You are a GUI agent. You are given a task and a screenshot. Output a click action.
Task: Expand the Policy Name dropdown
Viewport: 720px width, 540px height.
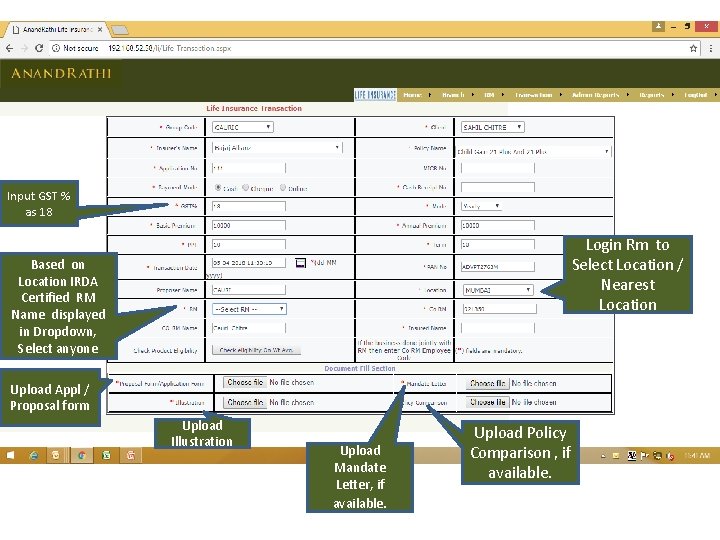point(533,152)
